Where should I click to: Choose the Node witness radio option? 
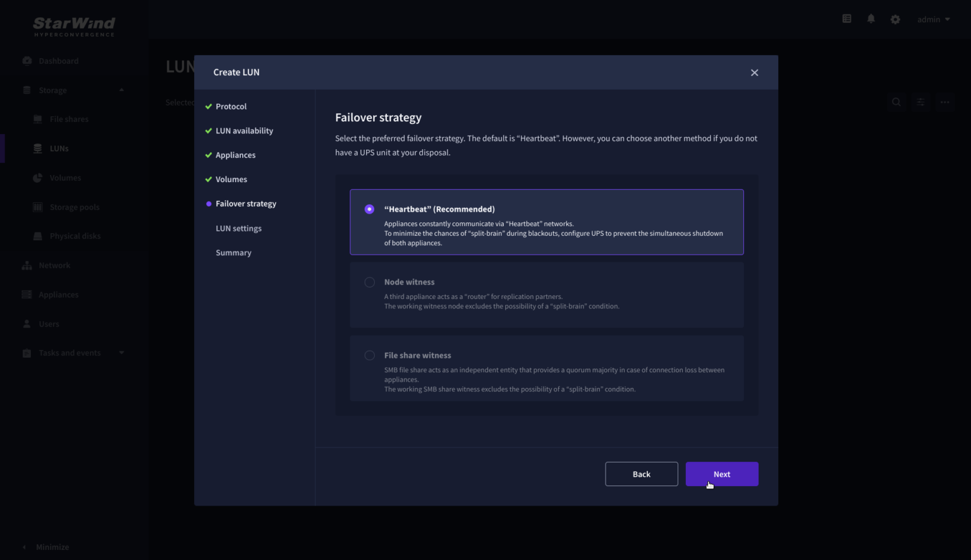[370, 283]
